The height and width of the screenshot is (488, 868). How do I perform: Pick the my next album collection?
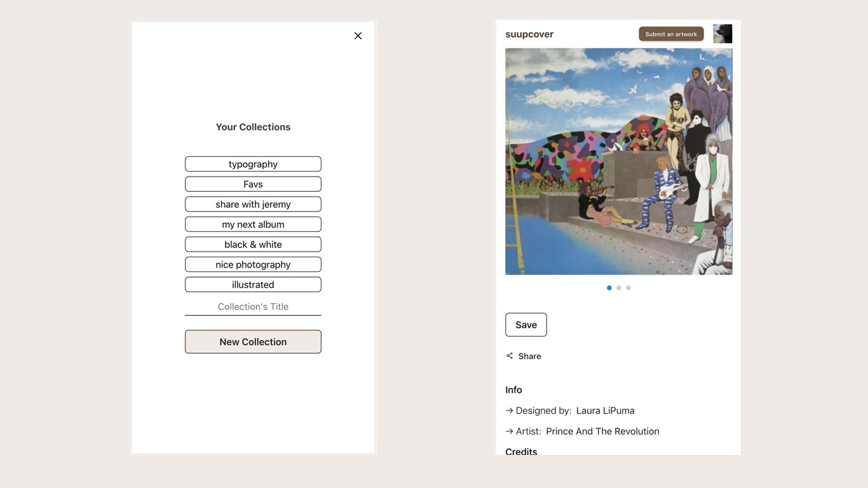[x=253, y=224]
